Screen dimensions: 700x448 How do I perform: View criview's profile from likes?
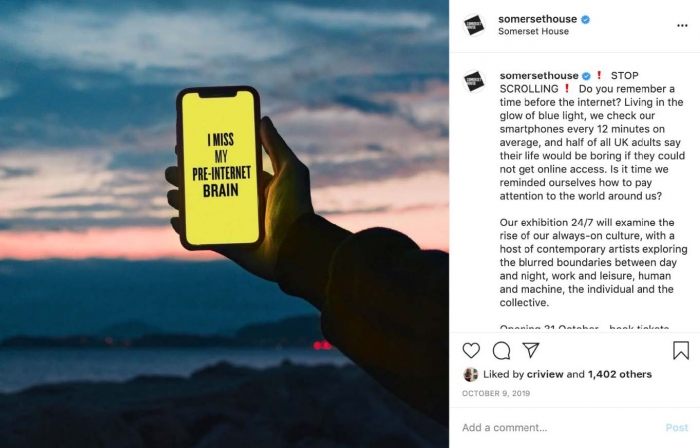point(545,374)
